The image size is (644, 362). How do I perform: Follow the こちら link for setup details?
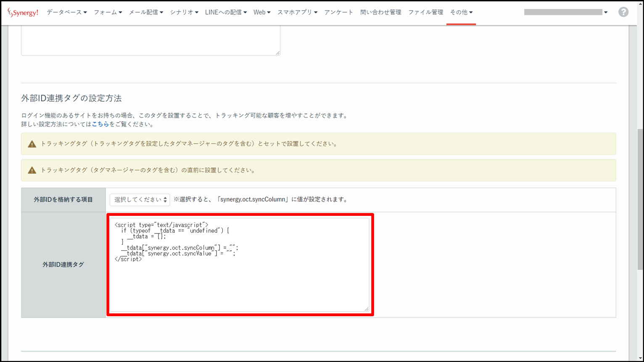click(100, 124)
